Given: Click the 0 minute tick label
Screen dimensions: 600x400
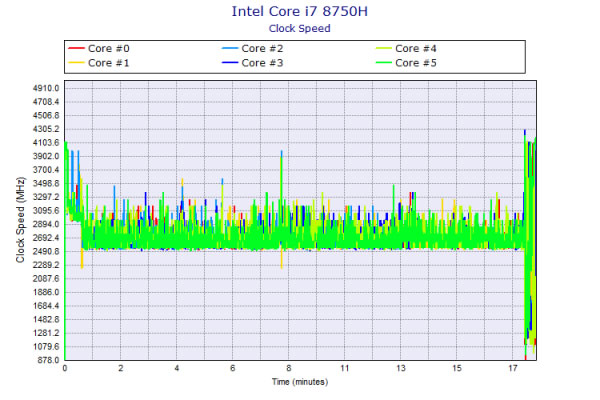Looking at the screenshot, I should point(65,368).
